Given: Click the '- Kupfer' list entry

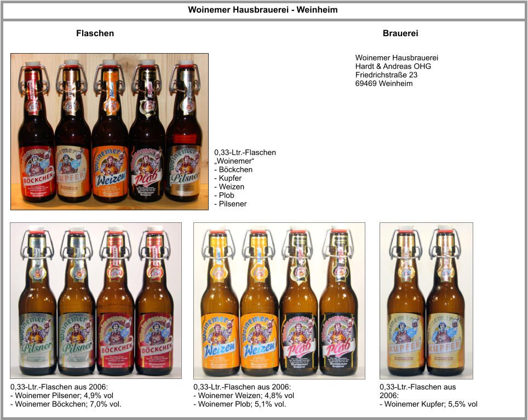Looking at the screenshot, I should [x=228, y=178].
